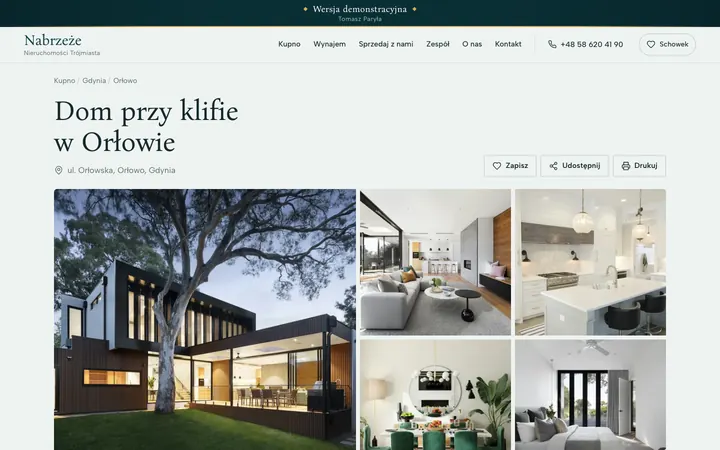Click the heart icon in Zapisz
This screenshot has height=450, width=720.
(497, 166)
